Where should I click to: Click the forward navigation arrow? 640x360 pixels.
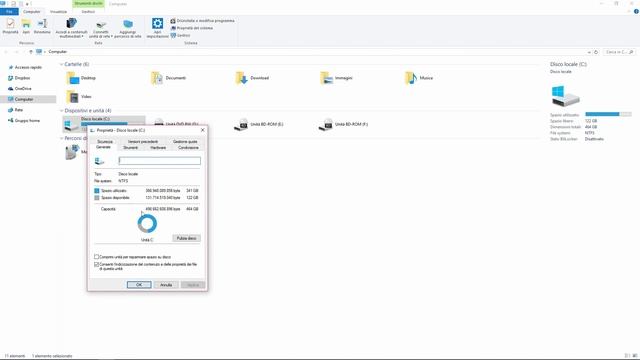16,52
